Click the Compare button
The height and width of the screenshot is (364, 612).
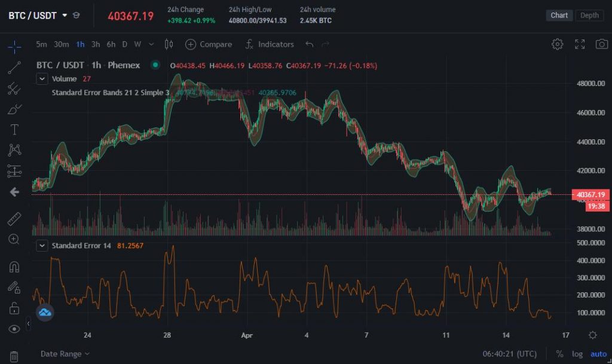209,44
